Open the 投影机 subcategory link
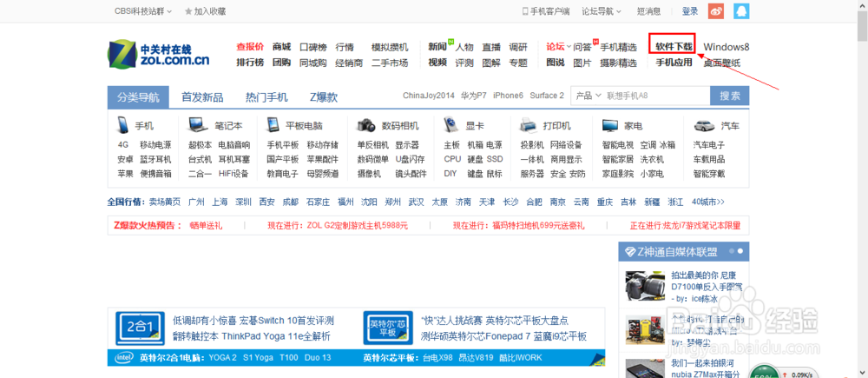This screenshot has height=378, width=868. pyautogui.click(x=532, y=145)
